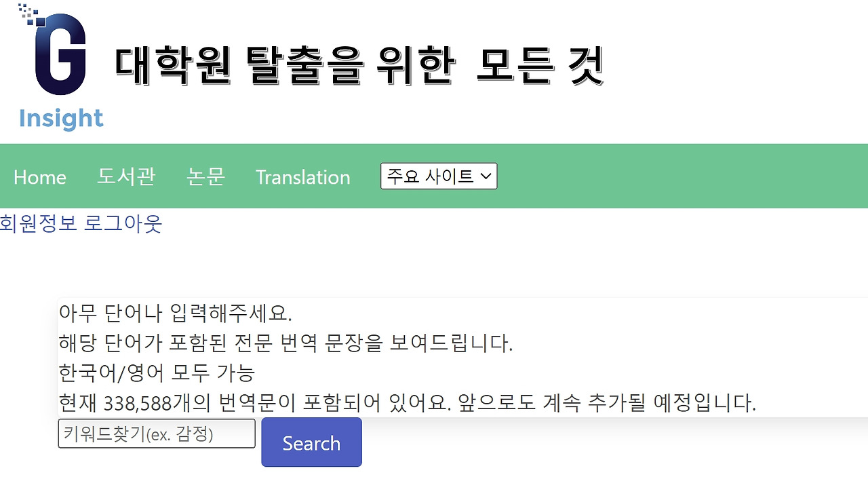Click empty green navigation bar area right of dropdown
868x477 pixels.
pos(678,176)
